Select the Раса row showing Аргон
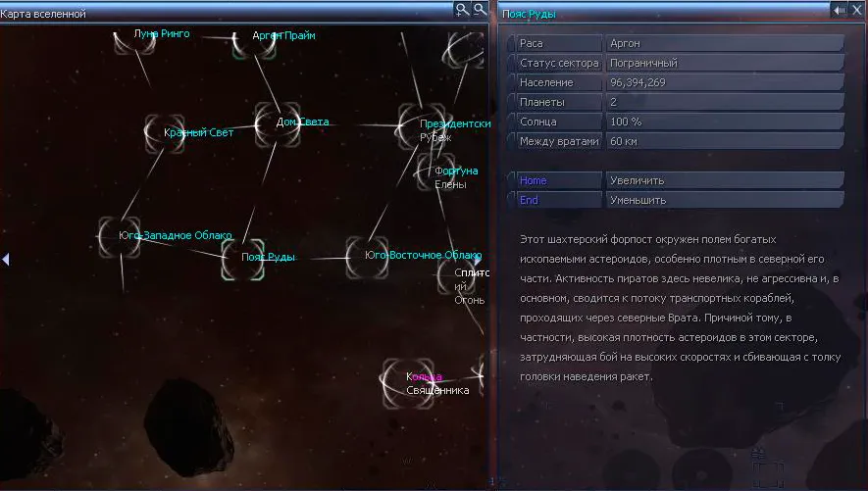 677,43
